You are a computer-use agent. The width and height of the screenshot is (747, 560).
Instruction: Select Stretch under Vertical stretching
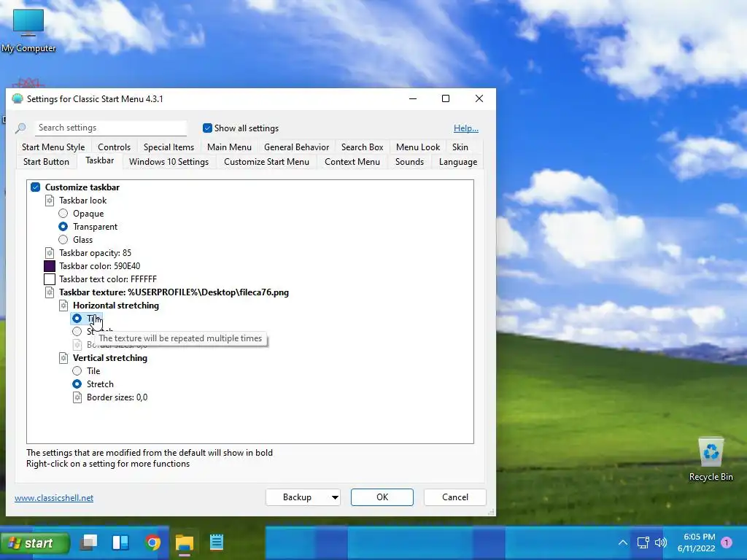[x=77, y=384]
